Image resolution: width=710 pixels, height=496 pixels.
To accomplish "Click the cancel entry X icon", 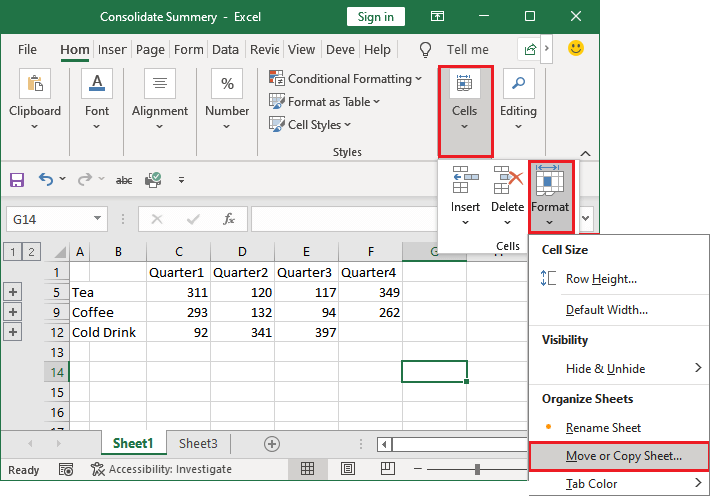I will click(x=157, y=219).
